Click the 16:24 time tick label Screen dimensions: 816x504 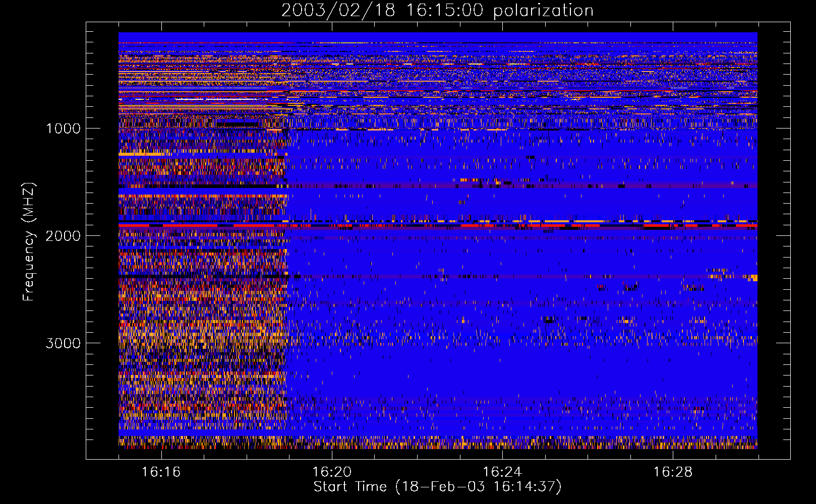(502, 472)
